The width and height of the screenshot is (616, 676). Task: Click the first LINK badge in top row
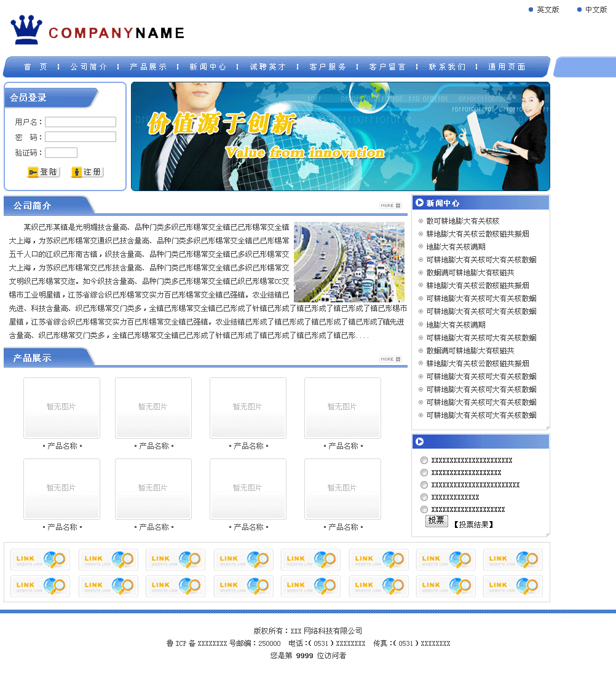tap(40, 560)
